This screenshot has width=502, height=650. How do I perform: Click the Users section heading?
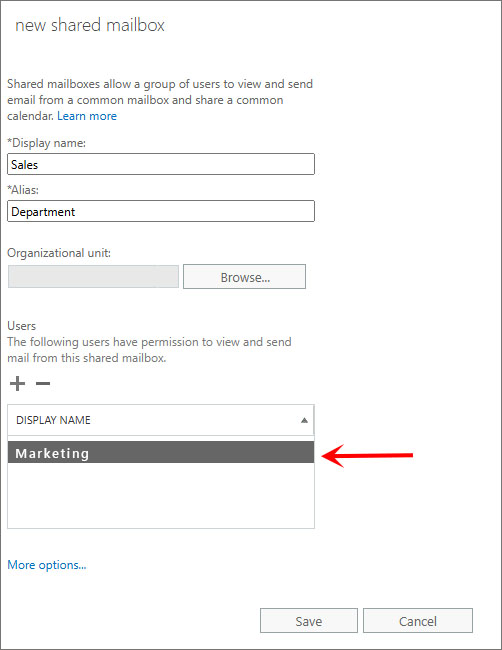[x=22, y=326]
